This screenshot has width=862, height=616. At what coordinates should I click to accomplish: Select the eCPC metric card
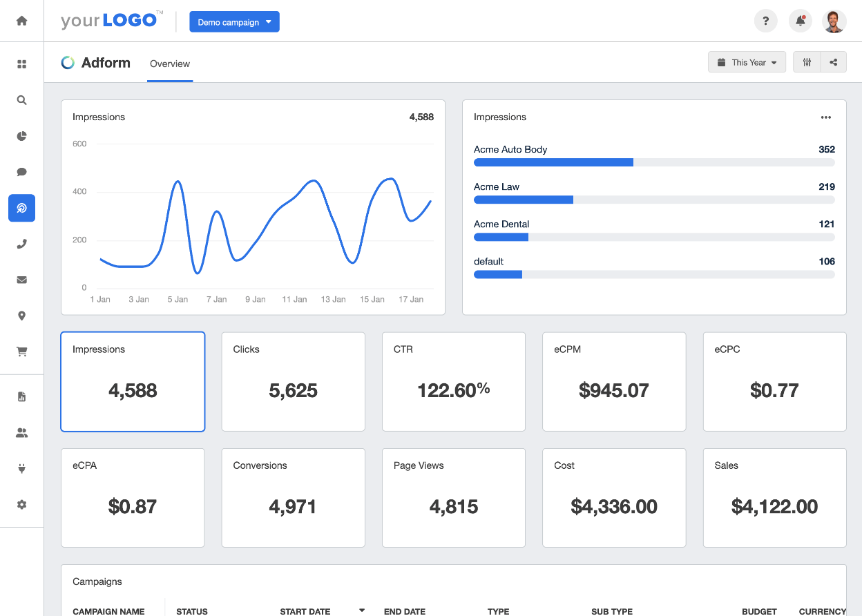(x=774, y=382)
